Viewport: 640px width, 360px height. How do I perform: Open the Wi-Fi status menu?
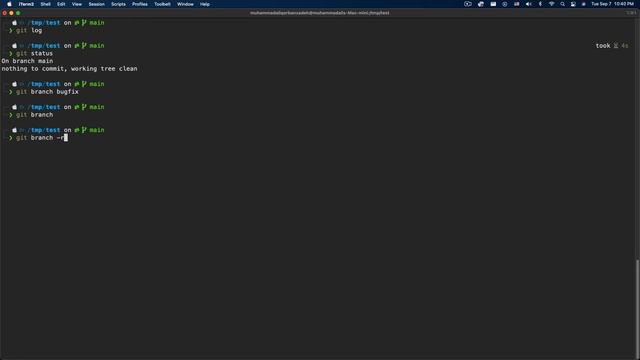[x=551, y=4]
